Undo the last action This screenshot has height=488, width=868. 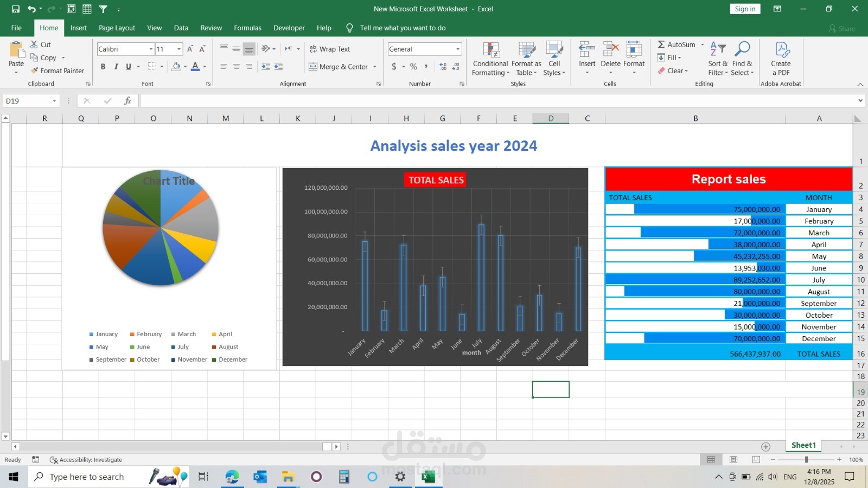pos(32,9)
